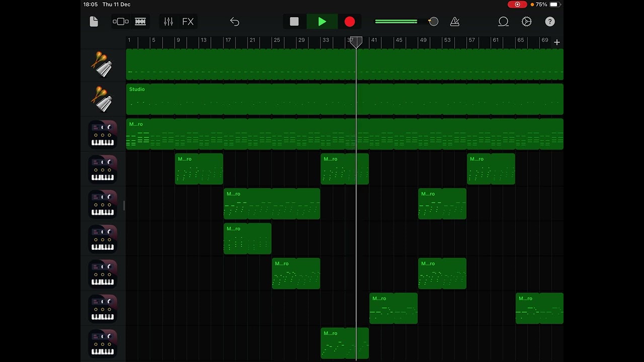Start recording with red record button
Image resolution: width=644 pixels, height=362 pixels.
(x=350, y=22)
